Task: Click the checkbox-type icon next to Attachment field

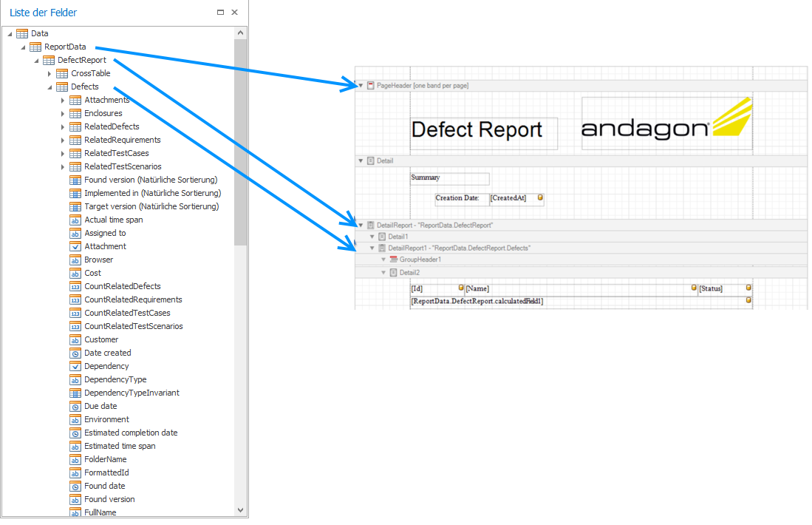Action: [x=75, y=246]
